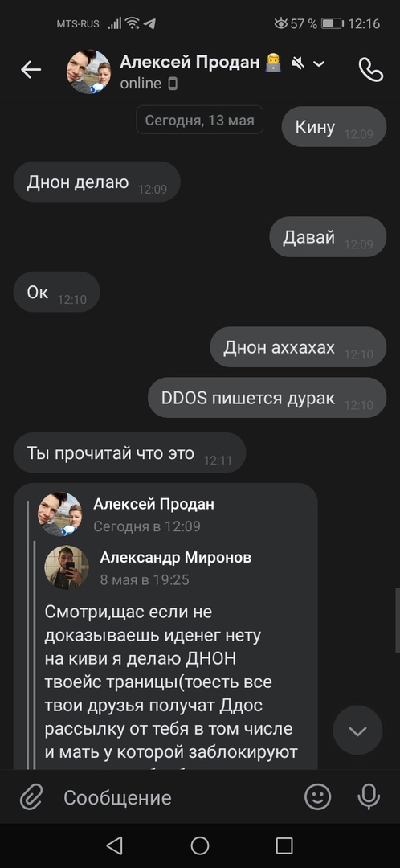
Task: Start a call with Алексей Продан
Action: 370,70
